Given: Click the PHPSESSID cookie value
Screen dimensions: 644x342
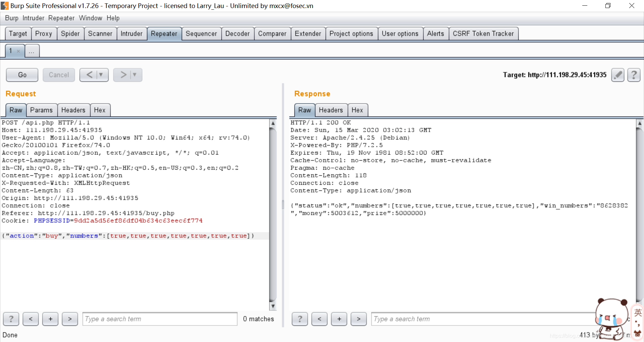Looking at the screenshot, I should click(x=138, y=221).
